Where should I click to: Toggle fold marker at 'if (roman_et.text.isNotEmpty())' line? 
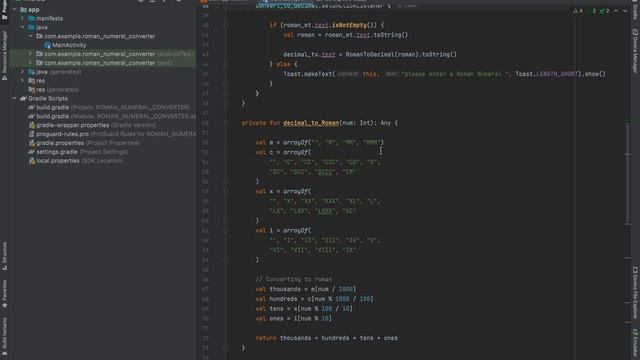pyautogui.click(x=226, y=25)
